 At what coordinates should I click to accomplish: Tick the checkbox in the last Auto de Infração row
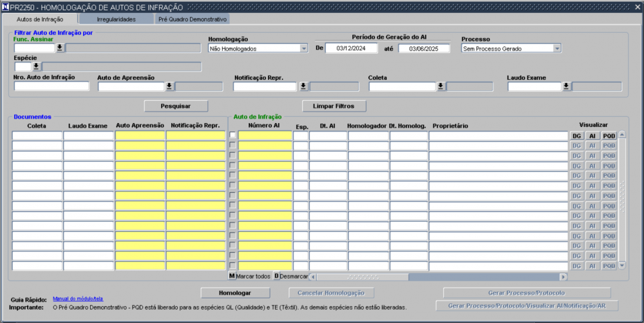tap(232, 266)
